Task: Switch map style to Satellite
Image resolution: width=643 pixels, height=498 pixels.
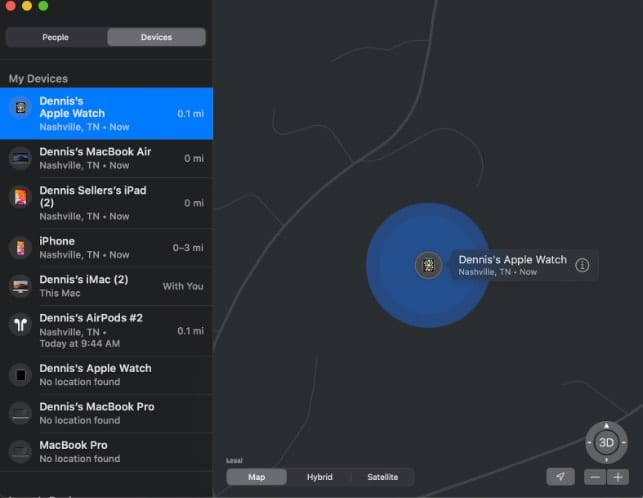Action: (382, 477)
